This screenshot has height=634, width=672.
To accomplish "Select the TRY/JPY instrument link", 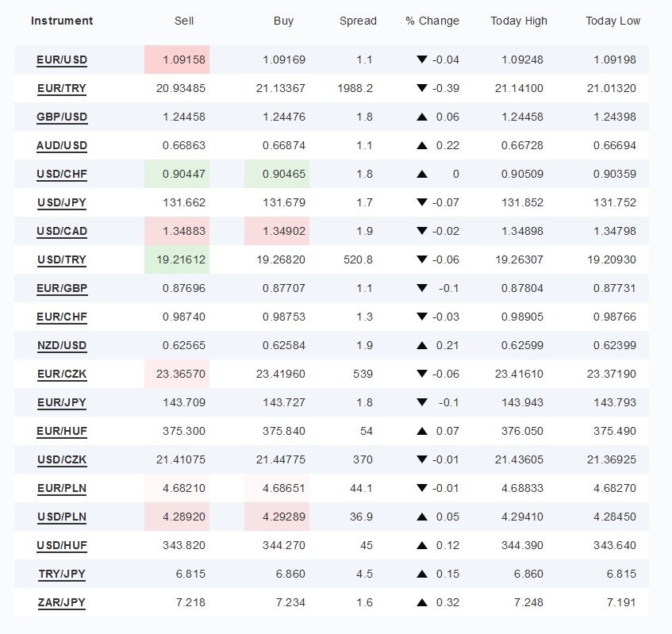I will [x=62, y=574].
